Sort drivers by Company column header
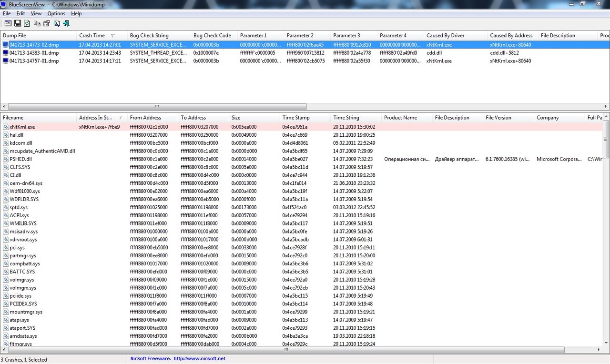 [559, 118]
